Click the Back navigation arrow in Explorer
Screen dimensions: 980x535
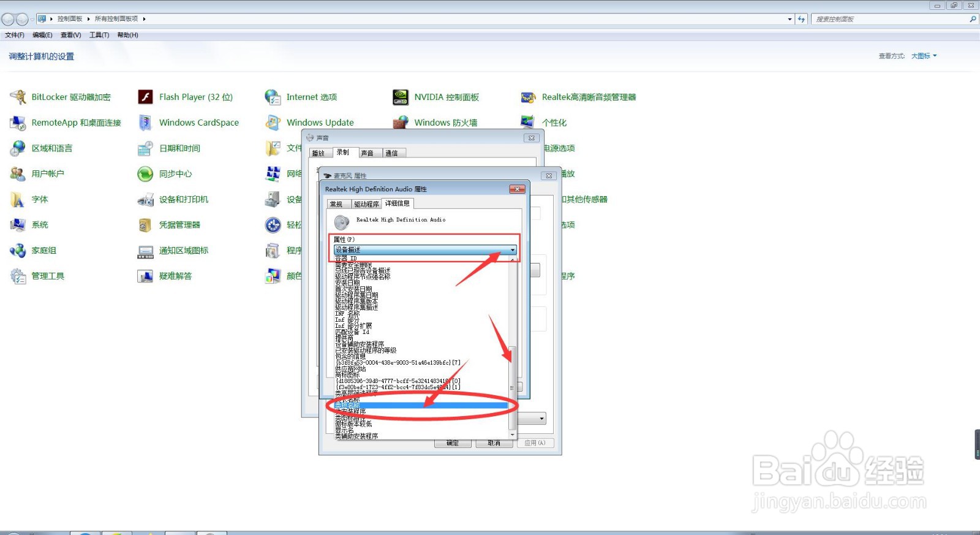(x=8, y=19)
